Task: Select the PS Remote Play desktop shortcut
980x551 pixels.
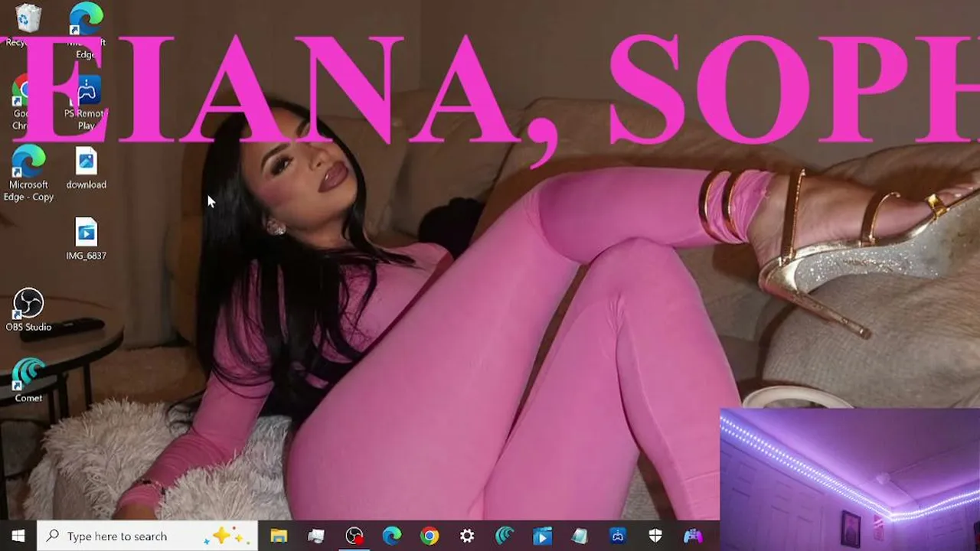Action: tap(86, 103)
